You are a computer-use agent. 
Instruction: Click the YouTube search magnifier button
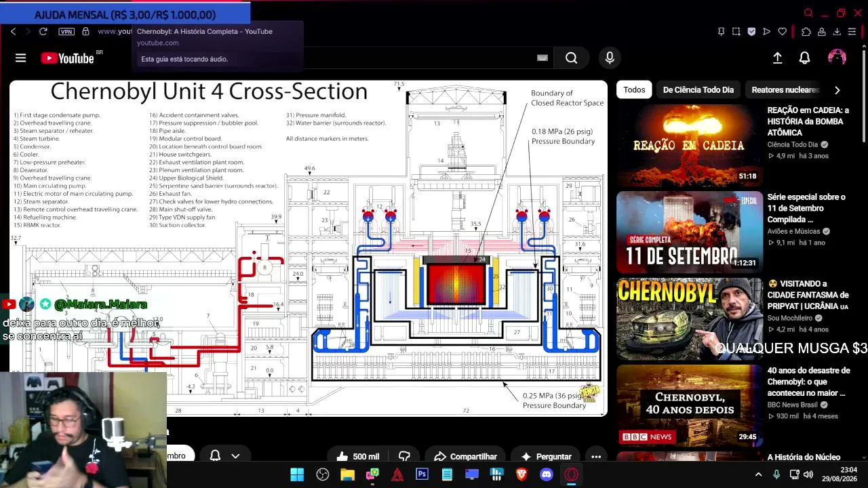point(572,58)
